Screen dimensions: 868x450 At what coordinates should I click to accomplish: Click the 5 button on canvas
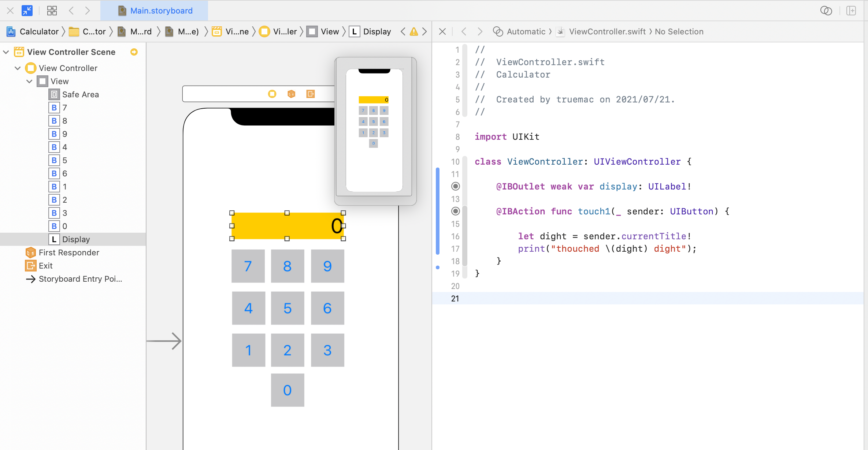288,308
